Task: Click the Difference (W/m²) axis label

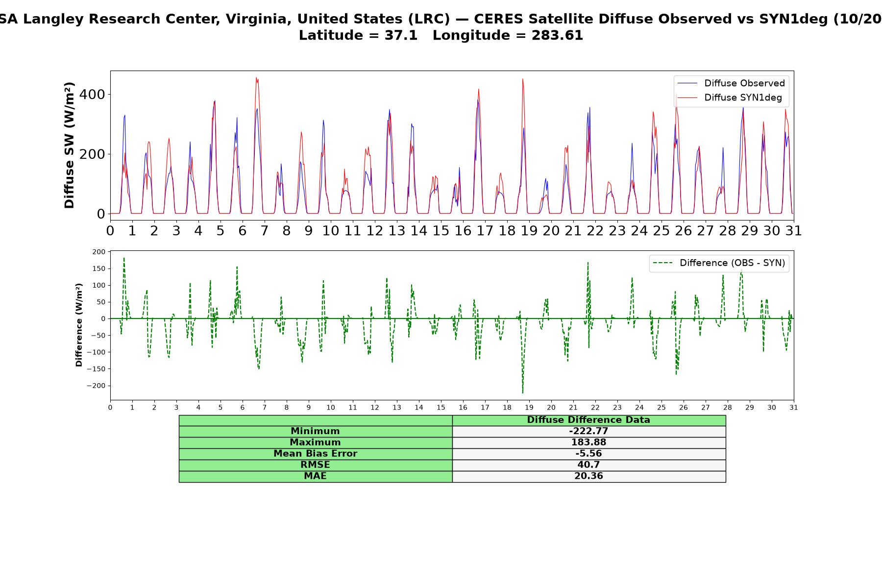Action: 79,325
